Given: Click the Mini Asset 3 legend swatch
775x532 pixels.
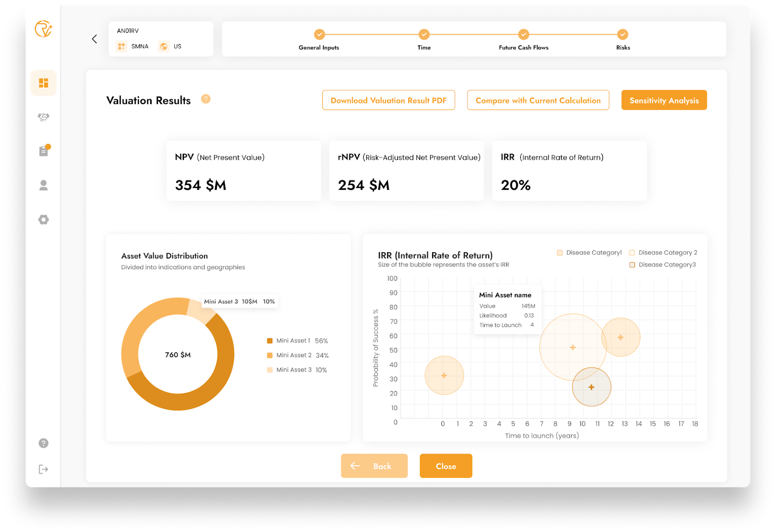Looking at the screenshot, I should click(x=270, y=370).
